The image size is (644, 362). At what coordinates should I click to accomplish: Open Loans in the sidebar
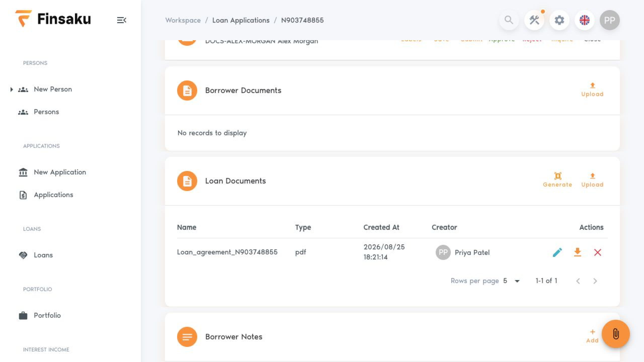click(x=43, y=255)
